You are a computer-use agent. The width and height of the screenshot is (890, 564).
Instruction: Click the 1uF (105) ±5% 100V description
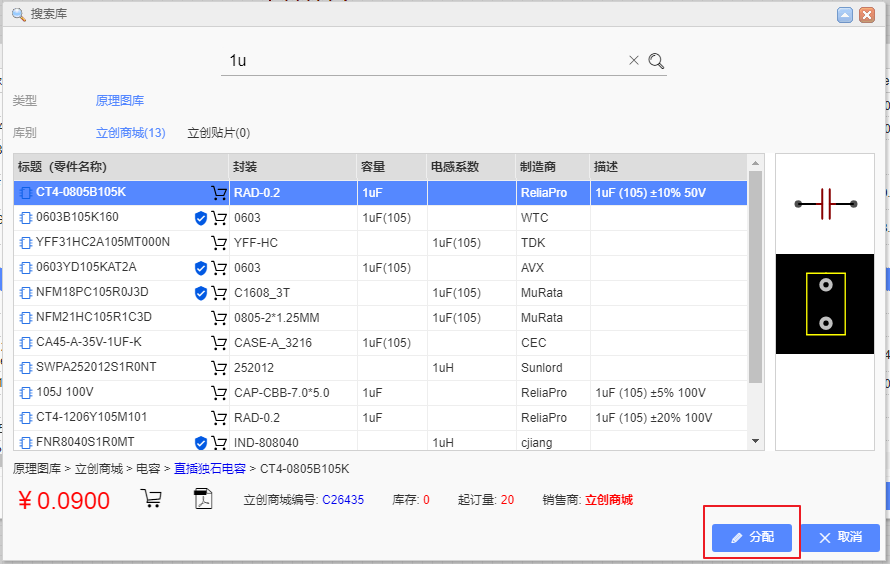[x=650, y=393]
